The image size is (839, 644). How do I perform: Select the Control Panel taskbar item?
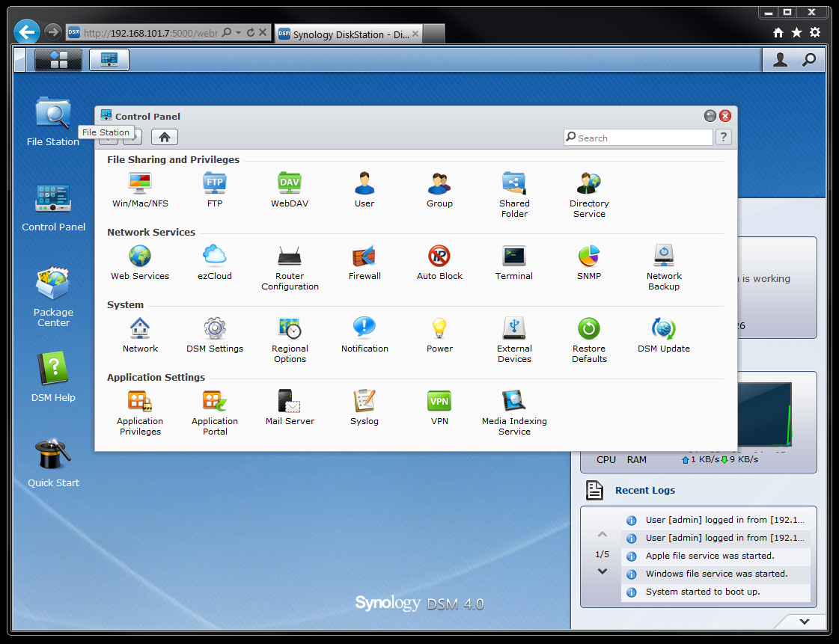(x=109, y=59)
